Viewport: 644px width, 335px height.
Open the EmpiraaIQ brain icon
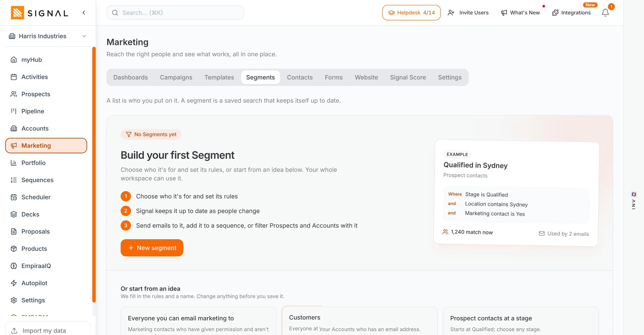(x=14, y=266)
